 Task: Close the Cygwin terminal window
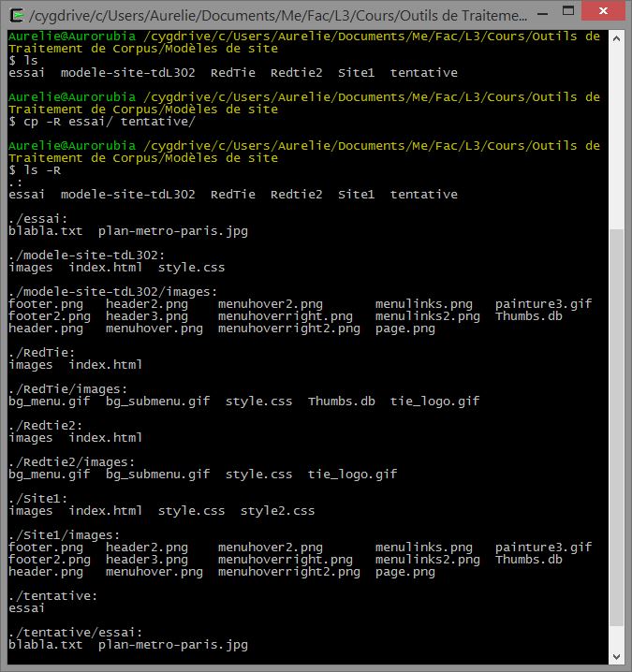[x=603, y=11]
